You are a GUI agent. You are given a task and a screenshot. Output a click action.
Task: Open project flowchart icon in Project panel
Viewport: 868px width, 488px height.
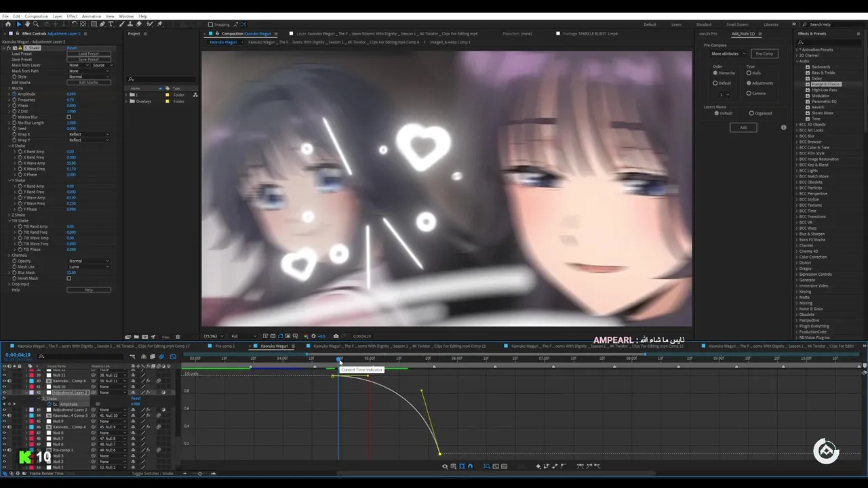195,95
